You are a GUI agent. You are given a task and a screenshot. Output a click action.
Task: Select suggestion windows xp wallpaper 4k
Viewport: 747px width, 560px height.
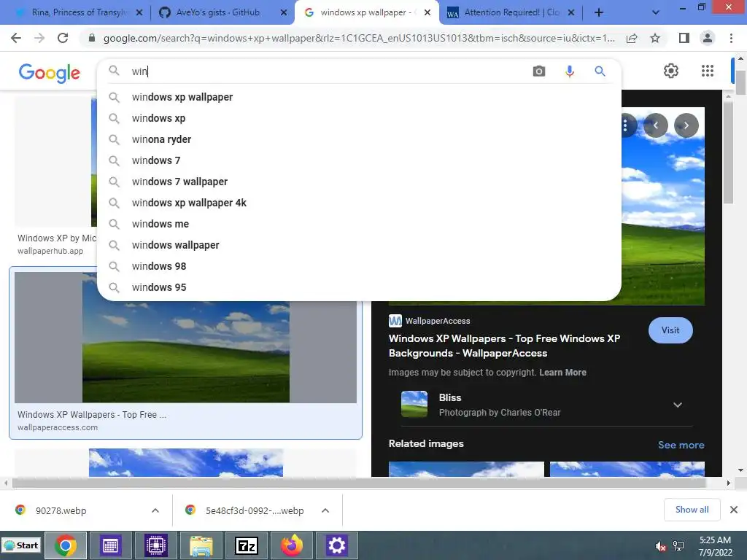click(x=359, y=203)
